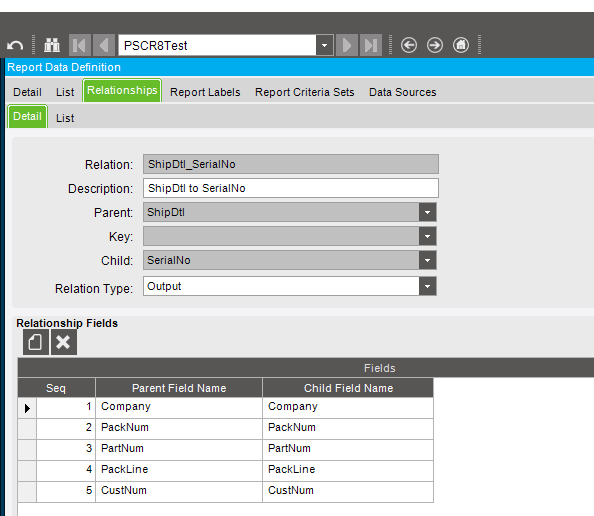Click the Undo arrow icon
This screenshot has height=516, width=594.
15,45
